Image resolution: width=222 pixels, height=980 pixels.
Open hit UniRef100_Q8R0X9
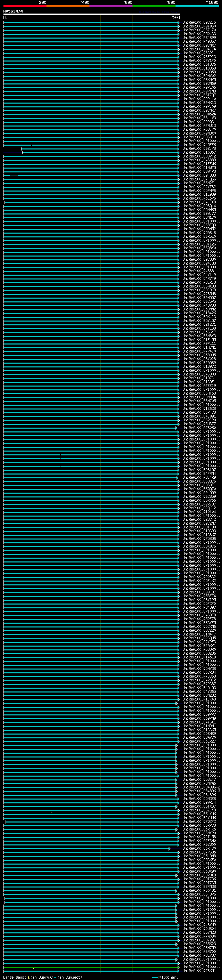coord(199,875)
